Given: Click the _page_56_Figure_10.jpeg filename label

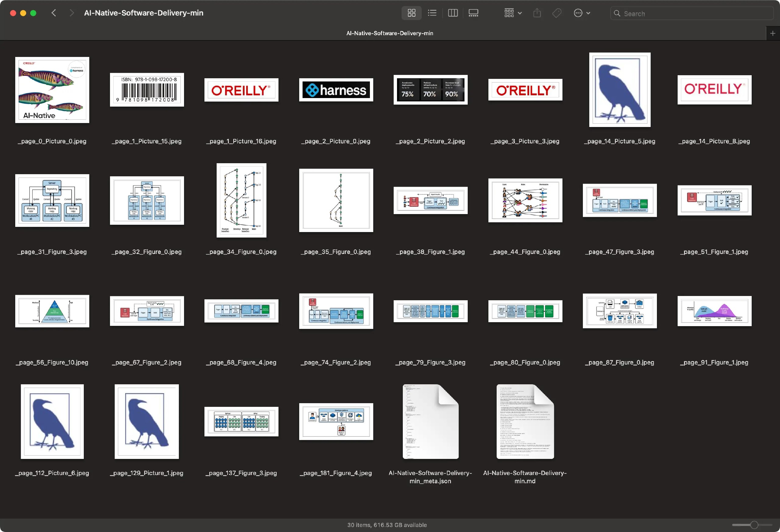Looking at the screenshot, I should (52, 362).
